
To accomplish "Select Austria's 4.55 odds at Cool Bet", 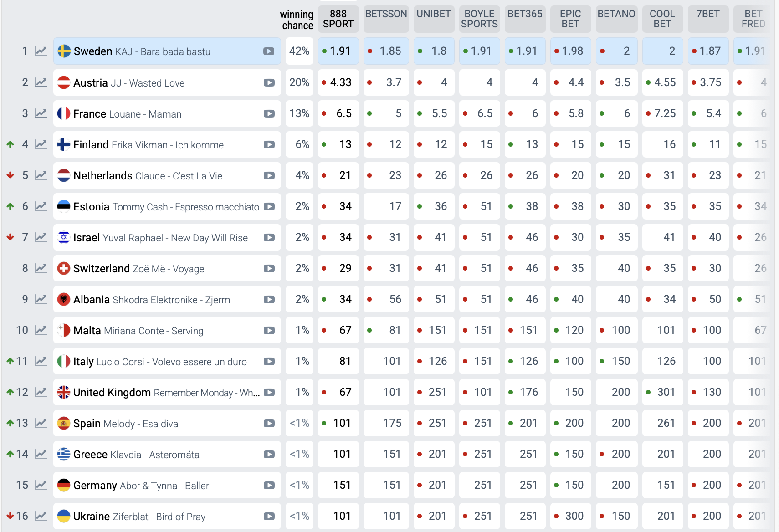I will [662, 82].
